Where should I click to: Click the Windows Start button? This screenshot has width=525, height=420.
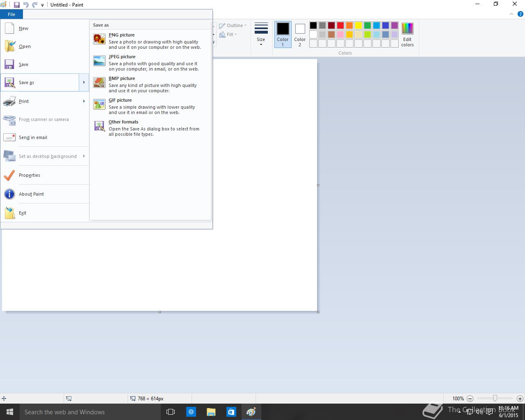coord(10,412)
